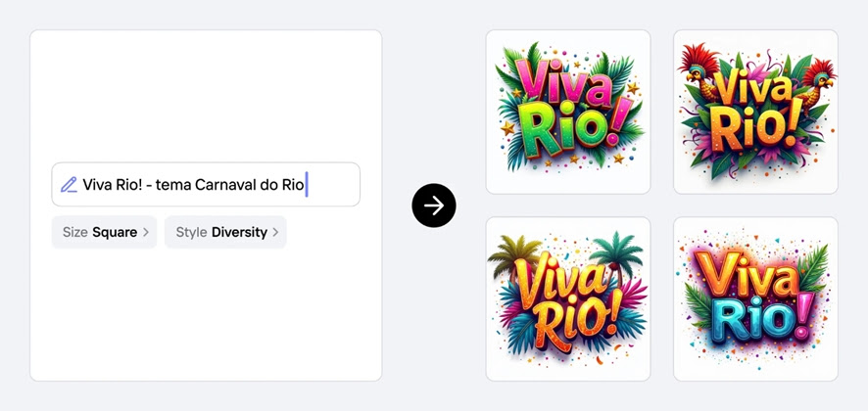
Task: Select the Viva Rio thumbnail with palm trees
Action: (568, 298)
